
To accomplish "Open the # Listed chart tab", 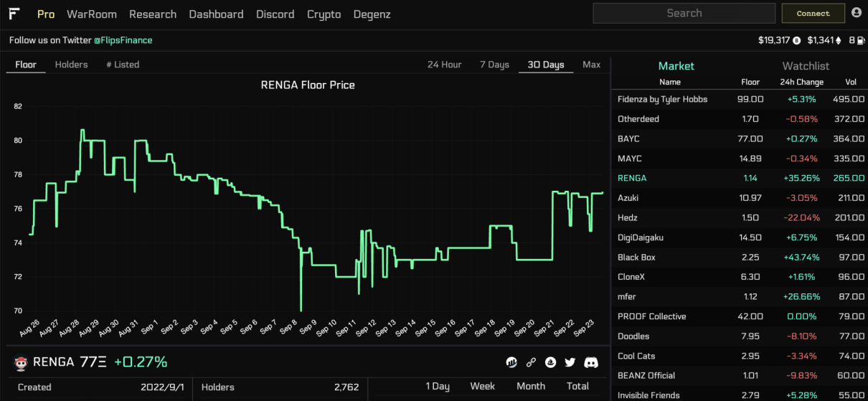I will point(123,65).
